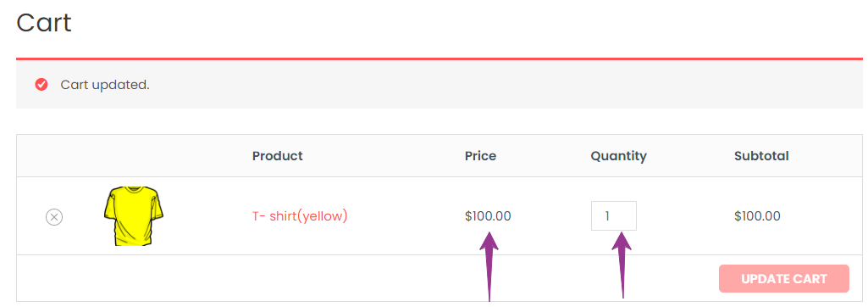
Task: Click the Price column header
Action: (x=480, y=156)
